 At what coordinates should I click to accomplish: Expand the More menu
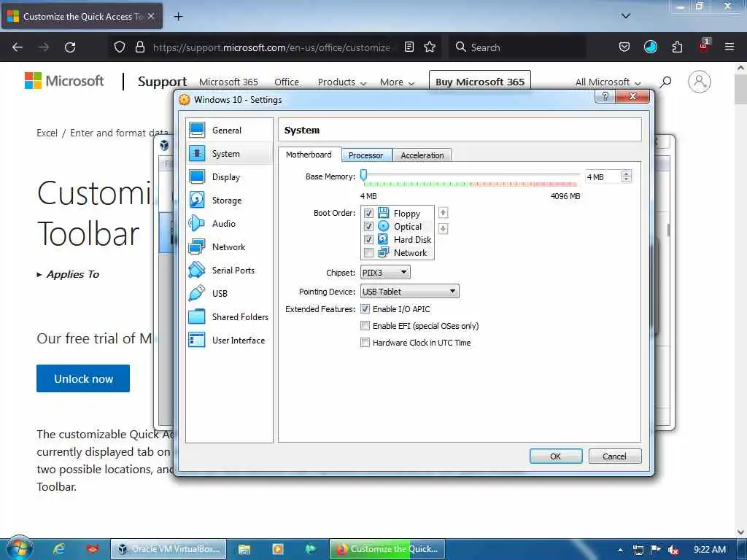tap(397, 82)
